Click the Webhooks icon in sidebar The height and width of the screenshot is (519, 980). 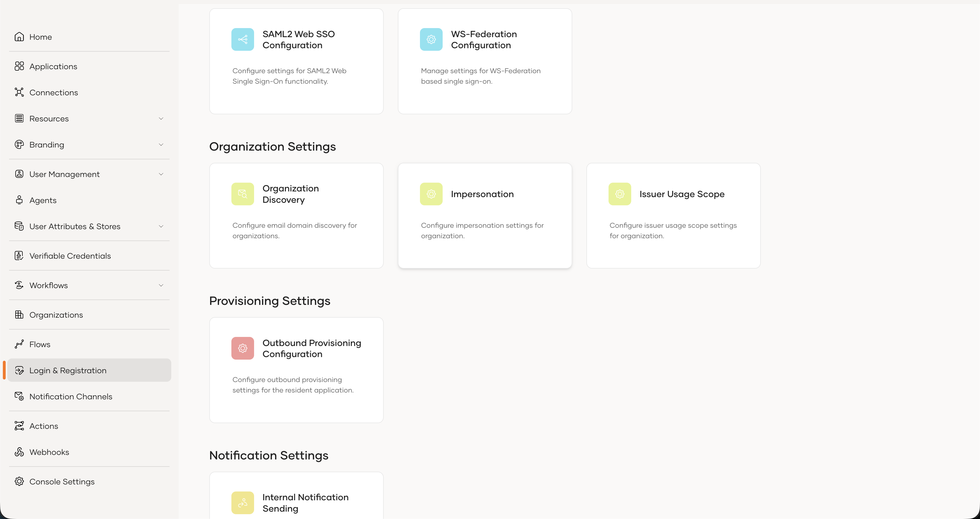pyautogui.click(x=19, y=452)
